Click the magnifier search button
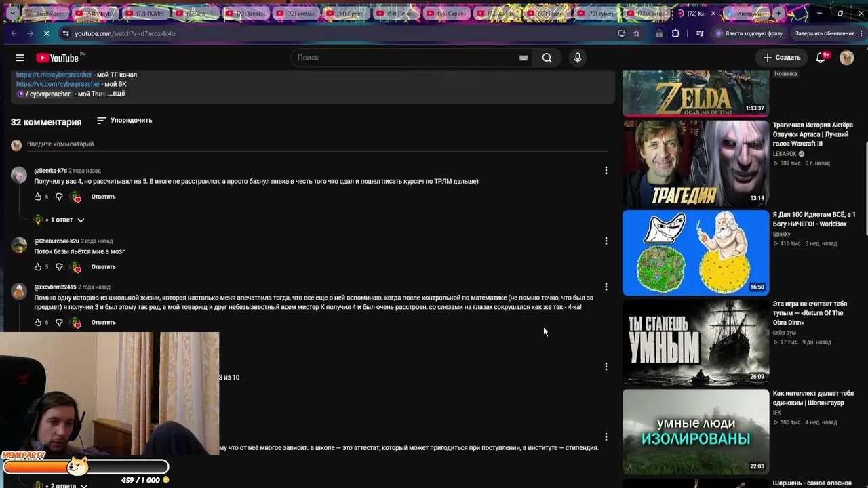Screen dimensions: 868x488 pyautogui.click(x=547, y=58)
